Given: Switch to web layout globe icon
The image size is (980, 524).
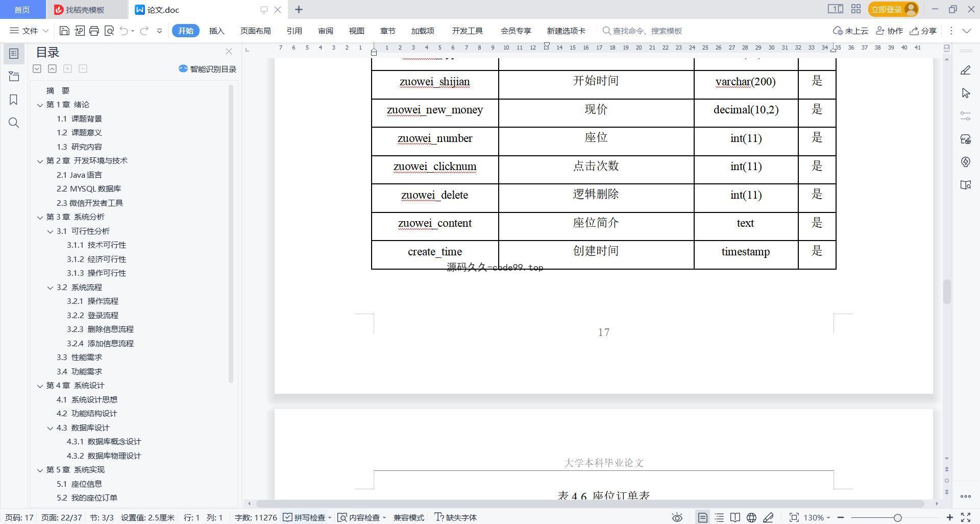Looking at the screenshot, I should (751, 517).
